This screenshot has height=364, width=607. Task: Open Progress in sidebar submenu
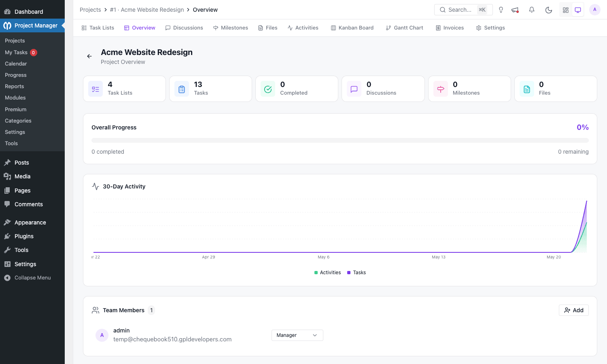point(32,75)
